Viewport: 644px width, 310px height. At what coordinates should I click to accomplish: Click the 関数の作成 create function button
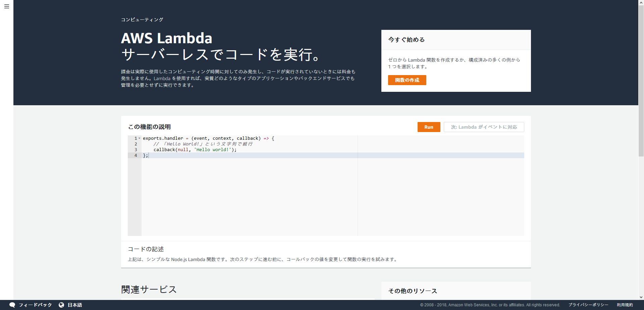click(407, 80)
